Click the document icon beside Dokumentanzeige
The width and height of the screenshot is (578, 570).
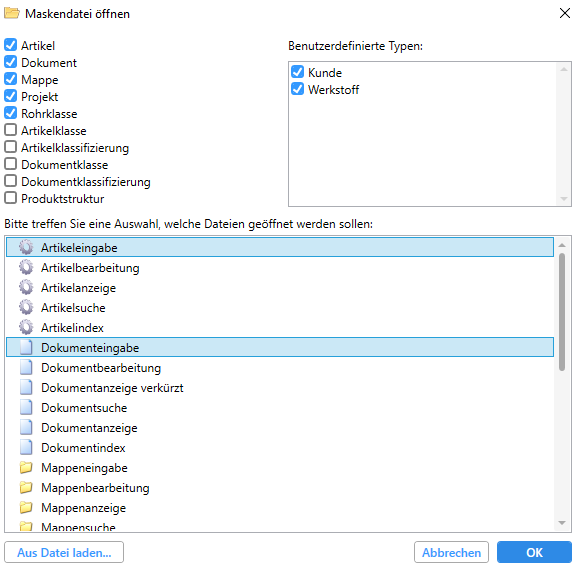(26, 427)
